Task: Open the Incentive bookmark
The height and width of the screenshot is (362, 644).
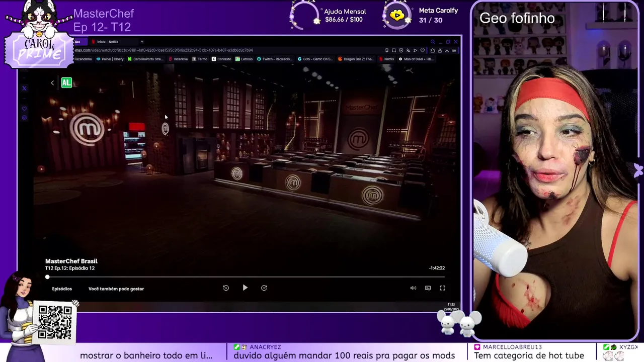Action: 178,59
